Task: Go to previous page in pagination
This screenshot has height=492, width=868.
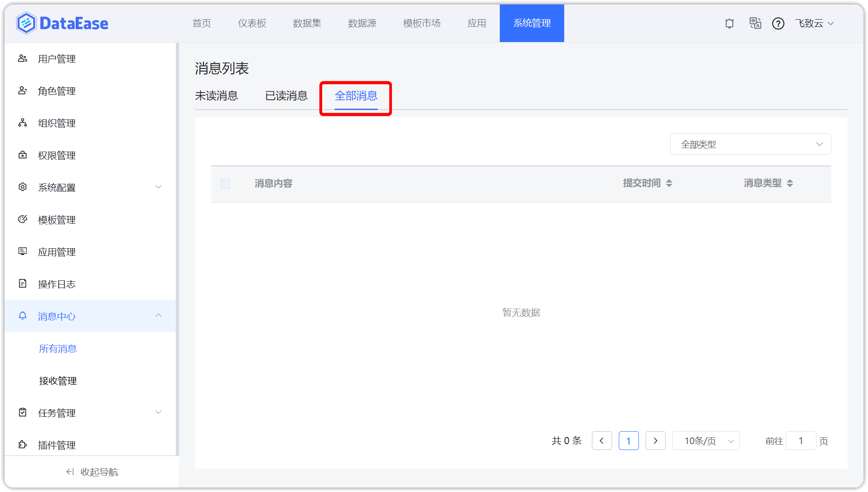Action: click(602, 441)
